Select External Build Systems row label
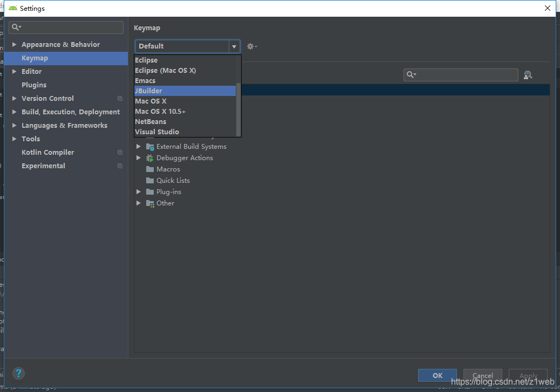Image resolution: width=560 pixels, height=392 pixels. click(x=192, y=147)
